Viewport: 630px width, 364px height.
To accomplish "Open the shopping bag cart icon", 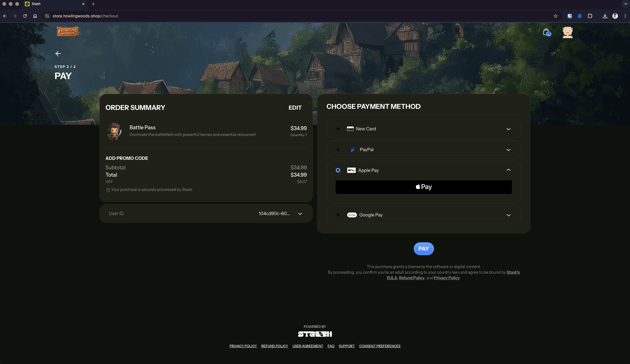I will coord(546,32).
